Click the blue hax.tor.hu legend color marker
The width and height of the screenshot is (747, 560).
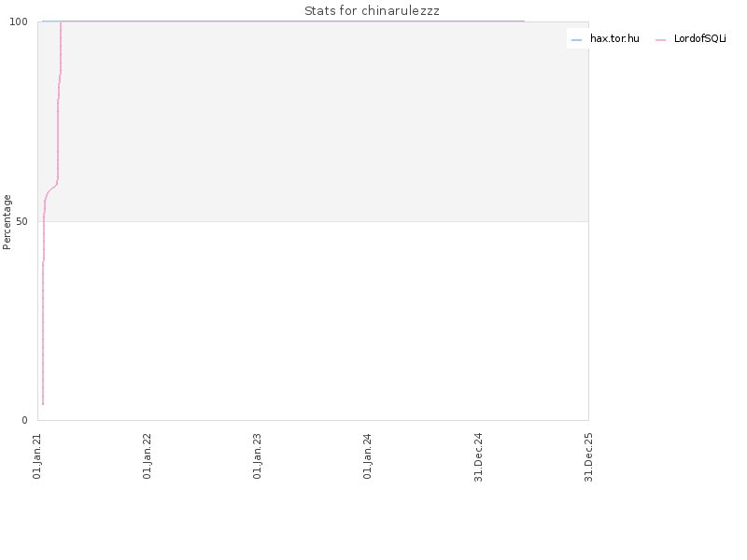coord(576,40)
